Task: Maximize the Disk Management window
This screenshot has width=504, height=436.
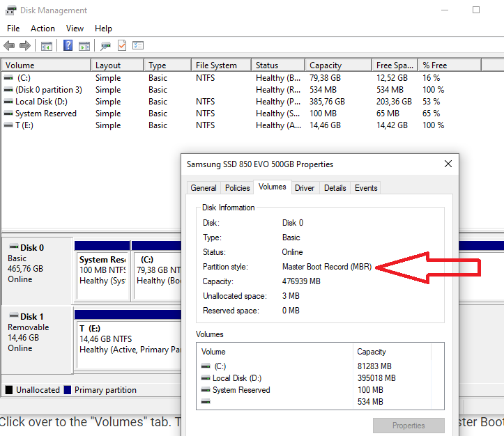Action: 476,10
